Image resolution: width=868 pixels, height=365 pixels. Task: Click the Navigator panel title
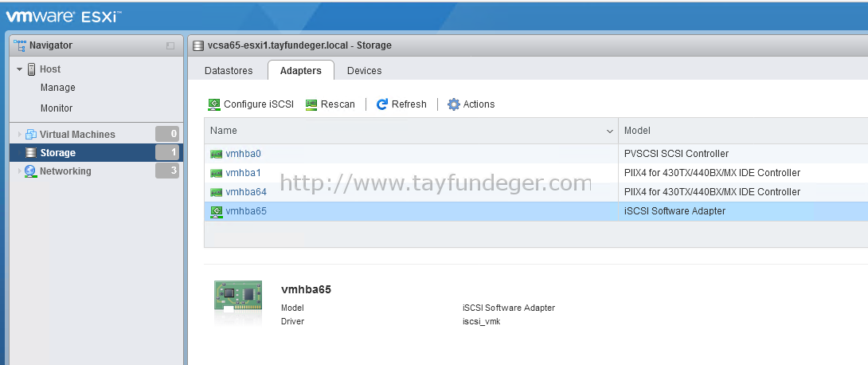[x=51, y=45]
